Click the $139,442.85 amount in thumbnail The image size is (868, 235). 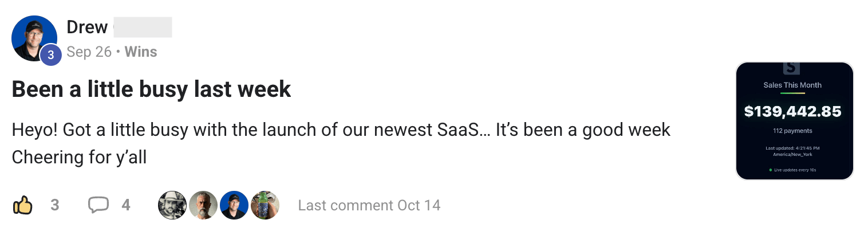[x=793, y=111]
